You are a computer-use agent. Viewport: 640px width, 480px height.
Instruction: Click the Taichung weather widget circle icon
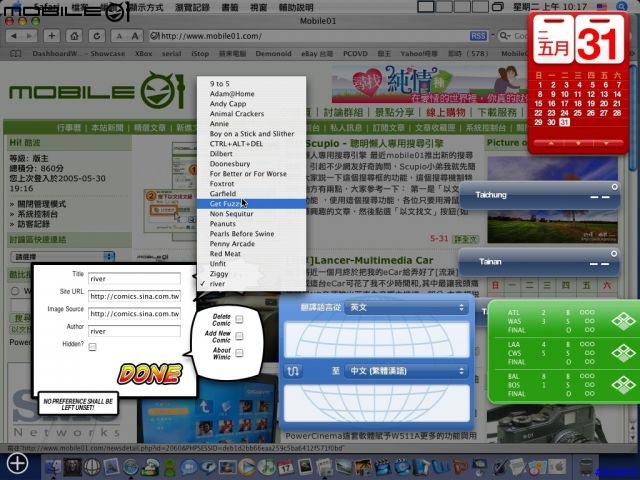click(x=614, y=187)
